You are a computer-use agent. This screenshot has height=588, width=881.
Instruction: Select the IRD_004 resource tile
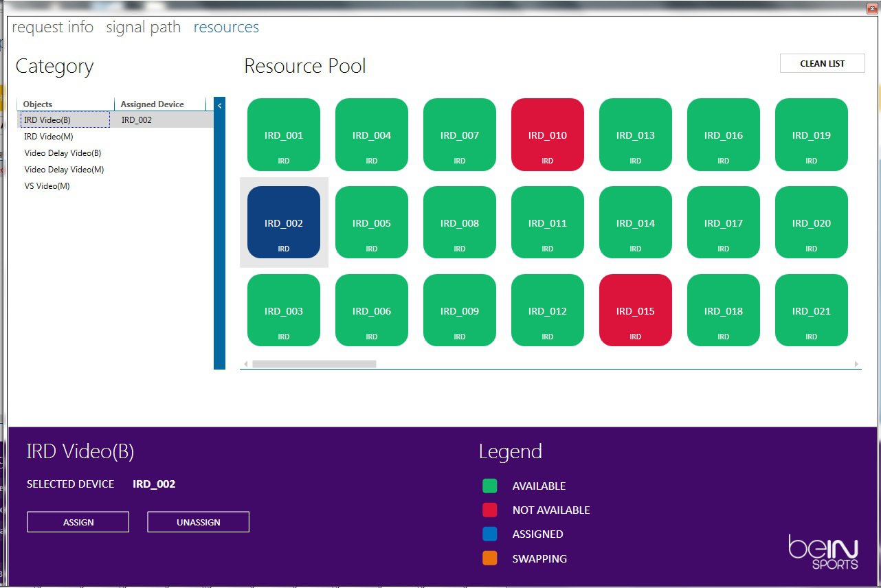372,135
